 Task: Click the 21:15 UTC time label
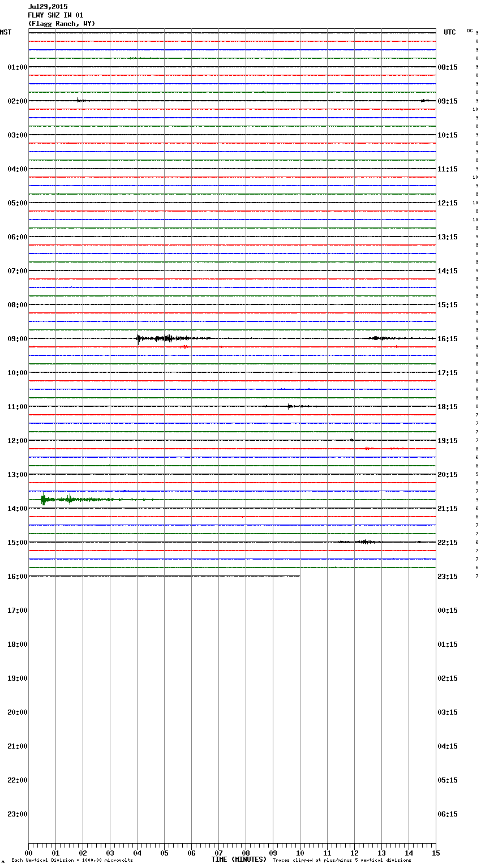click(x=448, y=509)
